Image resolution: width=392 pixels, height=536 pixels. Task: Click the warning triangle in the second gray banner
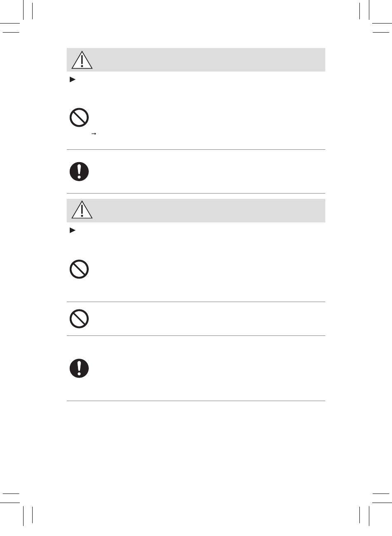click(82, 211)
